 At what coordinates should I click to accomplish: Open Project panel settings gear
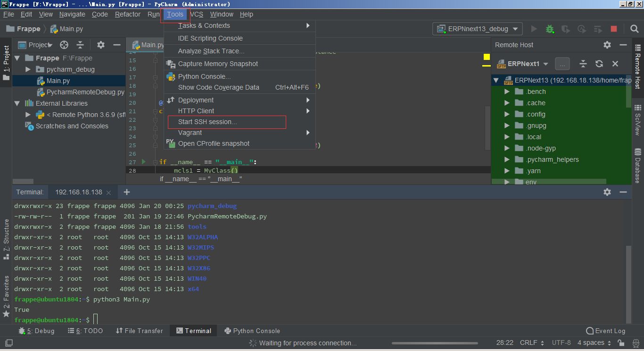(x=101, y=45)
